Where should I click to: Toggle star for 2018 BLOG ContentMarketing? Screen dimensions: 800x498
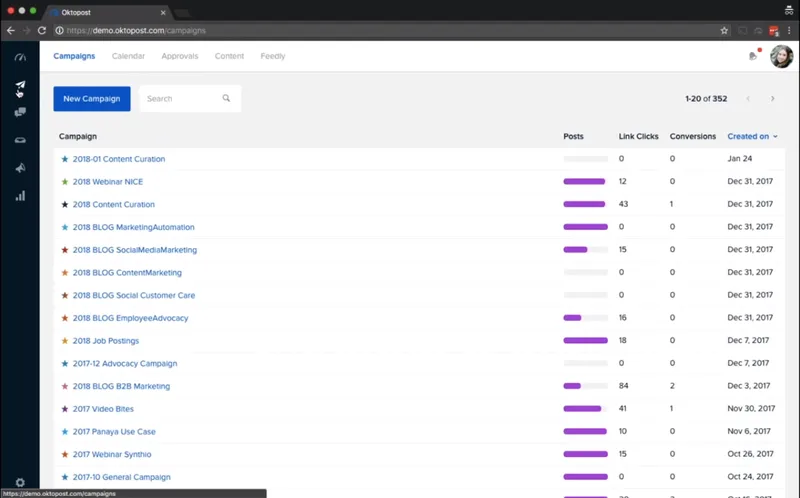(x=65, y=272)
